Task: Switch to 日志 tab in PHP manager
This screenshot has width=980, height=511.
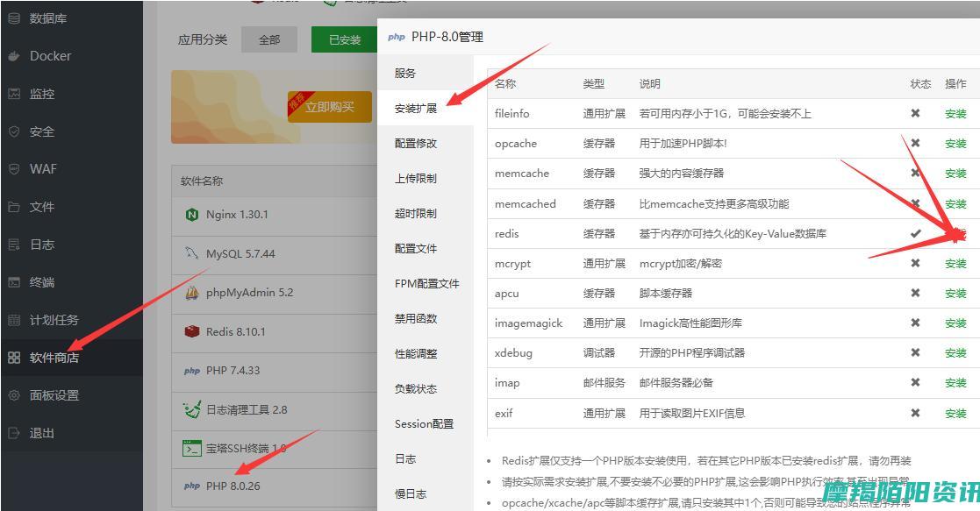Action: pyautogui.click(x=426, y=458)
